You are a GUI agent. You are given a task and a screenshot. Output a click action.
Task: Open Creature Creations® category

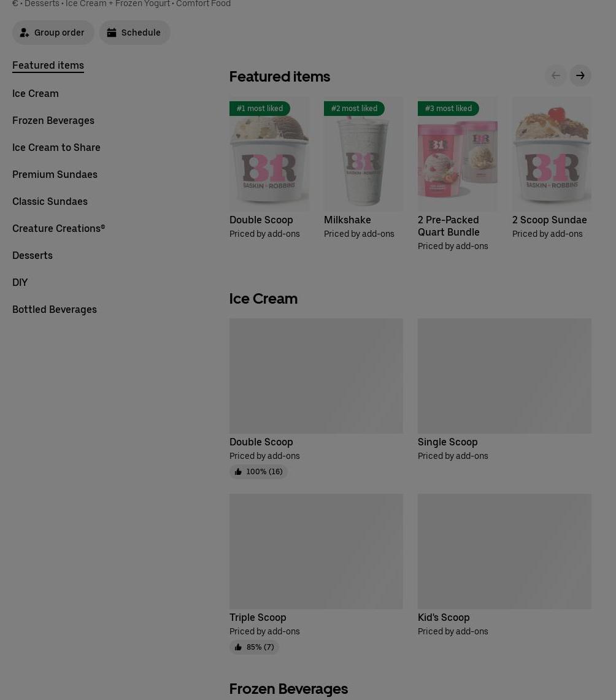[59, 229]
